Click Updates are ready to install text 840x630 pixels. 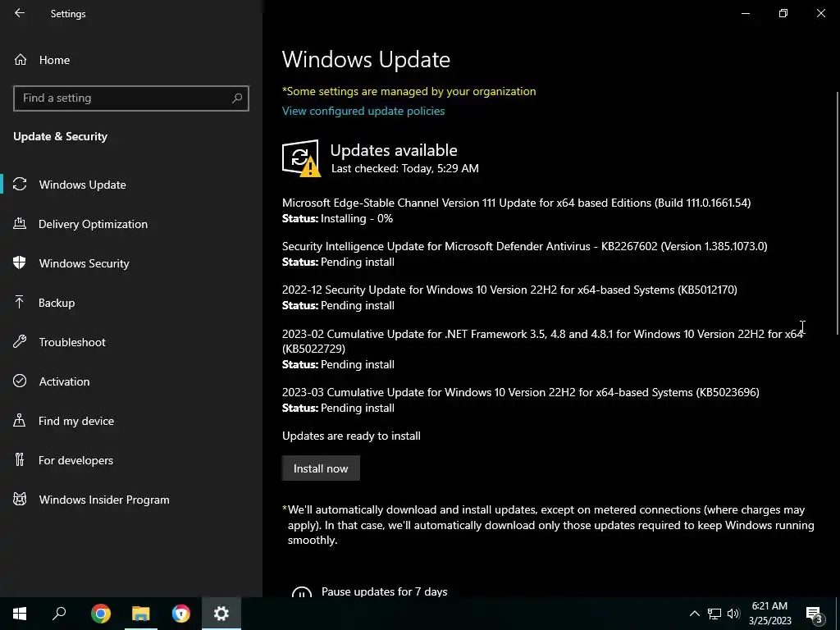coord(351,436)
